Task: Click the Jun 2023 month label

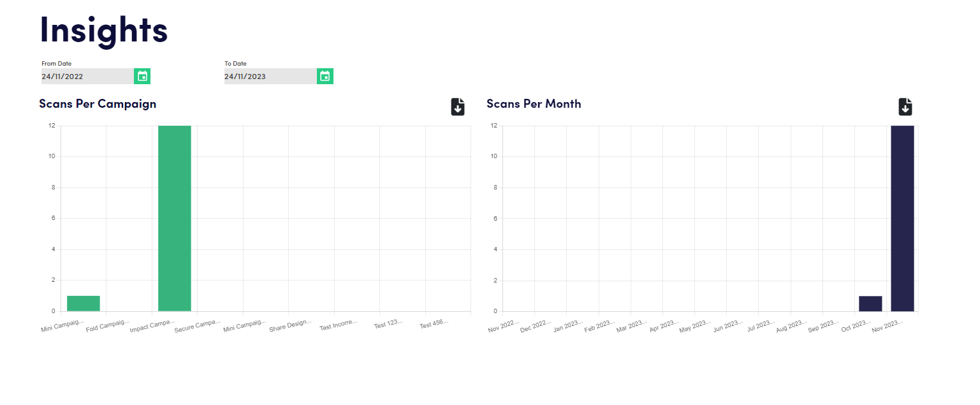Action: (x=729, y=327)
